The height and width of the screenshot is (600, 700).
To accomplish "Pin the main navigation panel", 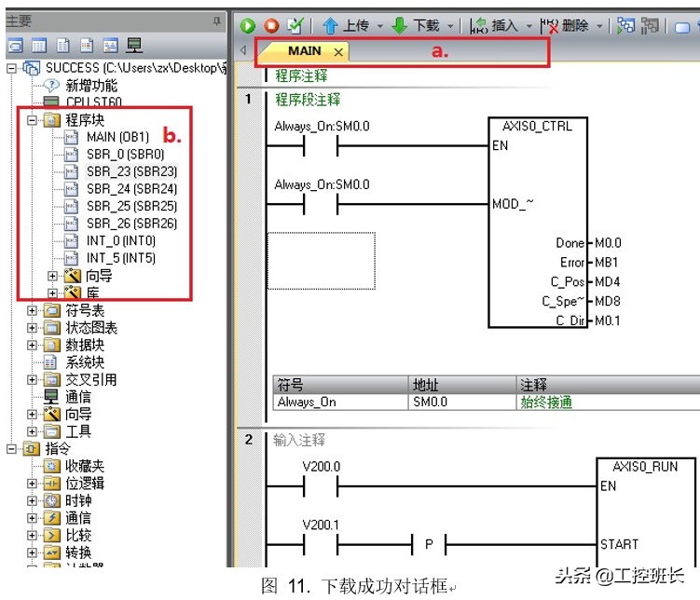I will tap(216, 20).
